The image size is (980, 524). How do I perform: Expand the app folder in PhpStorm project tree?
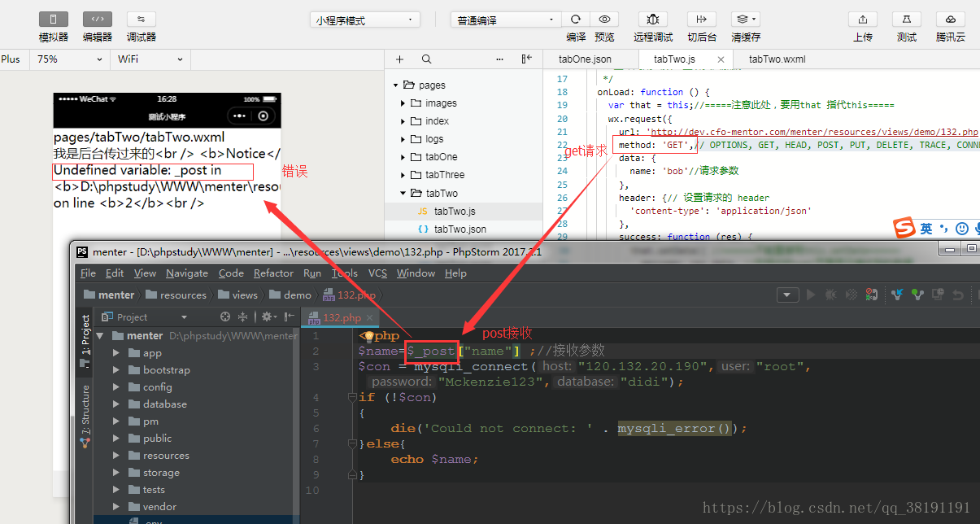pos(115,353)
